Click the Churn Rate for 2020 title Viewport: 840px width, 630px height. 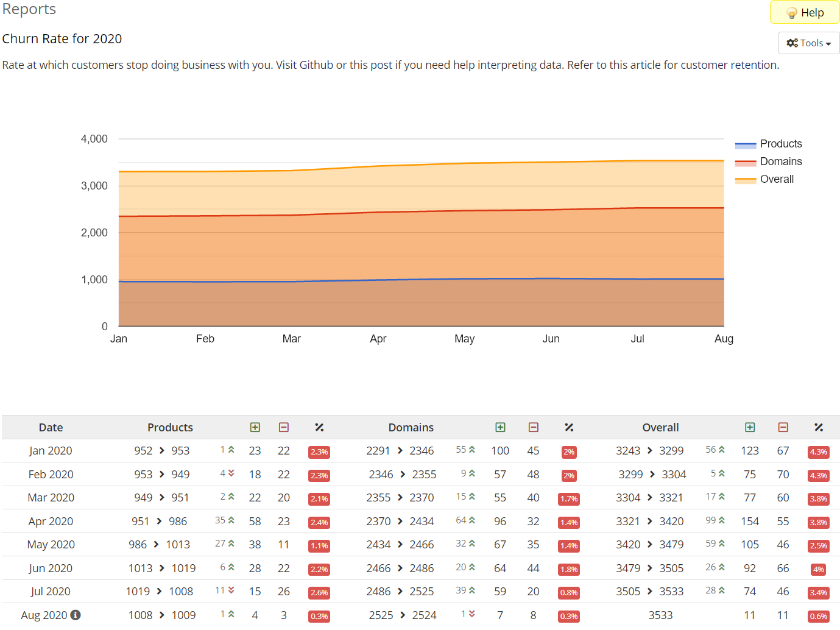click(x=62, y=39)
